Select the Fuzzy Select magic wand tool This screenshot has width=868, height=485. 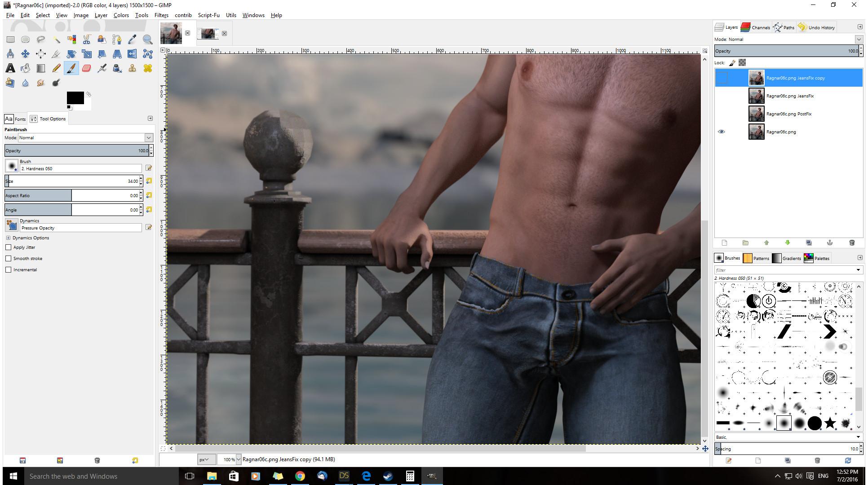click(x=56, y=40)
